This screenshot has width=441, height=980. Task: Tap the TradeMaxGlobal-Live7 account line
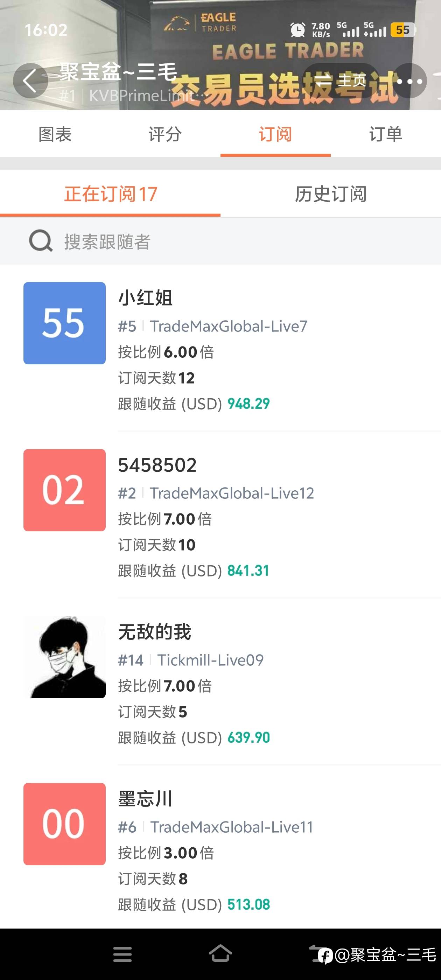click(228, 326)
